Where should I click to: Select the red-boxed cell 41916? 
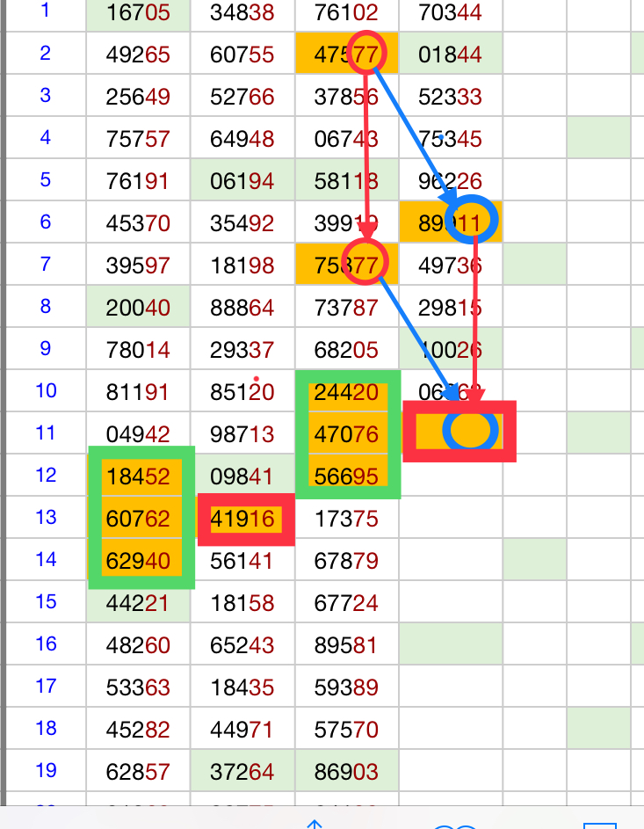click(x=245, y=519)
